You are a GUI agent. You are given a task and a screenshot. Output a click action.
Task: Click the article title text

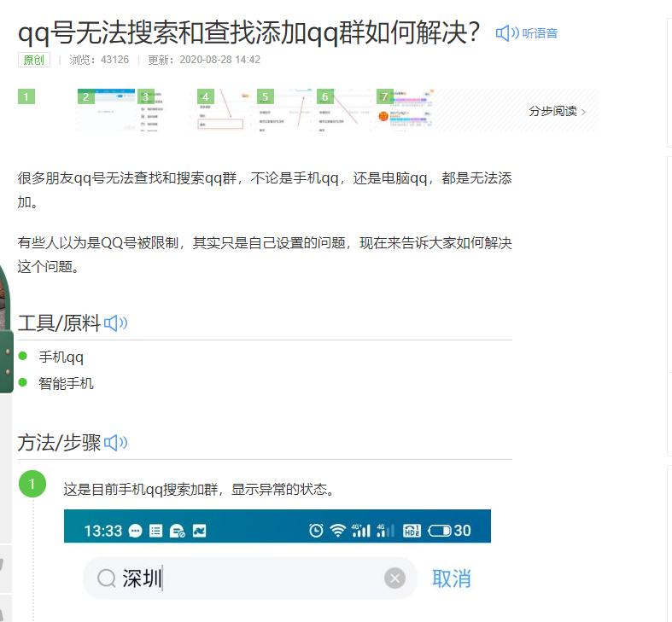pos(248,32)
